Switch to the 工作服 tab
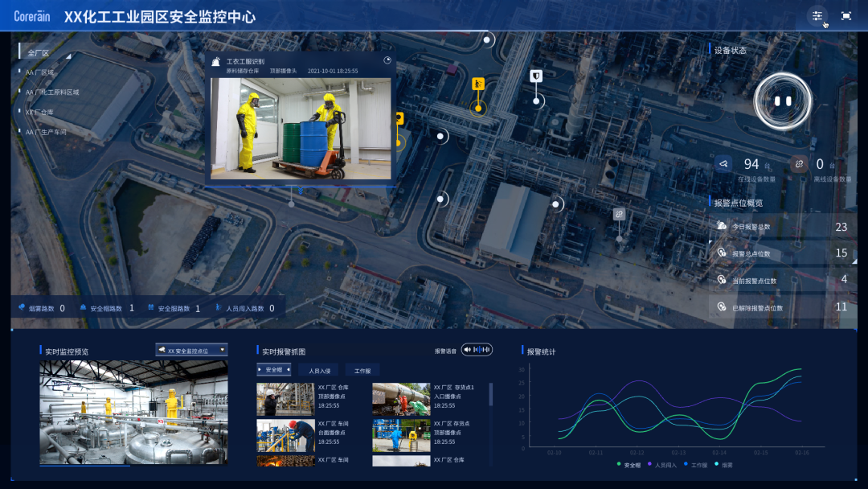 click(362, 371)
